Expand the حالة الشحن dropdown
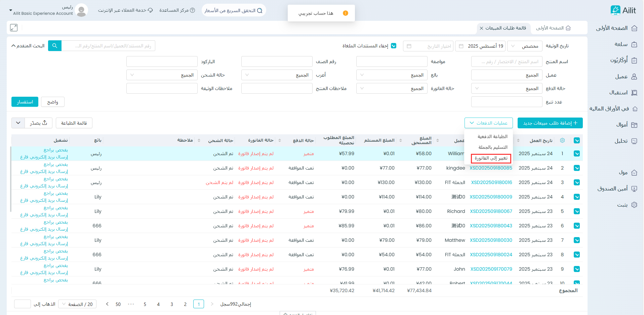This screenshot has width=644, height=315. point(162,75)
